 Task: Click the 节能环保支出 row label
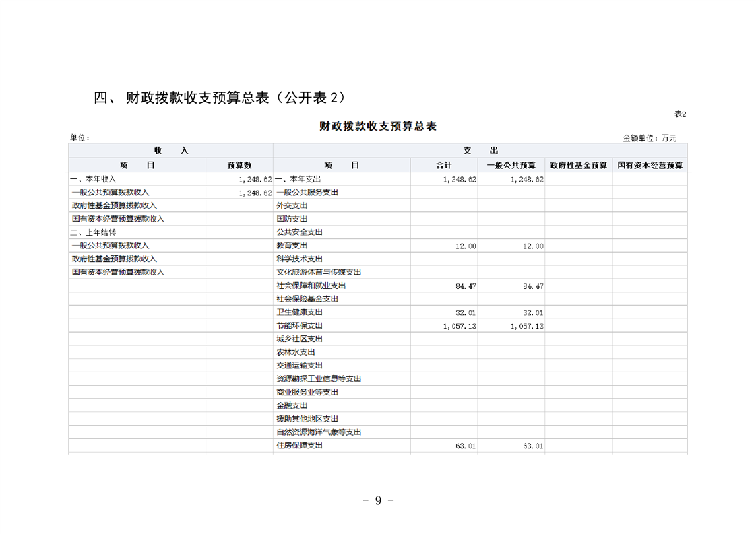click(x=299, y=326)
